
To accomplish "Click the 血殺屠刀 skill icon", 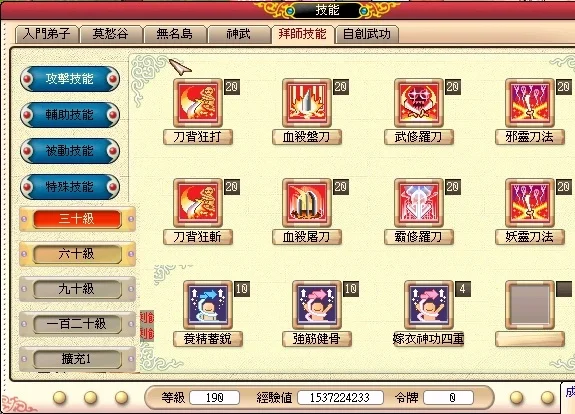I will [x=307, y=203].
